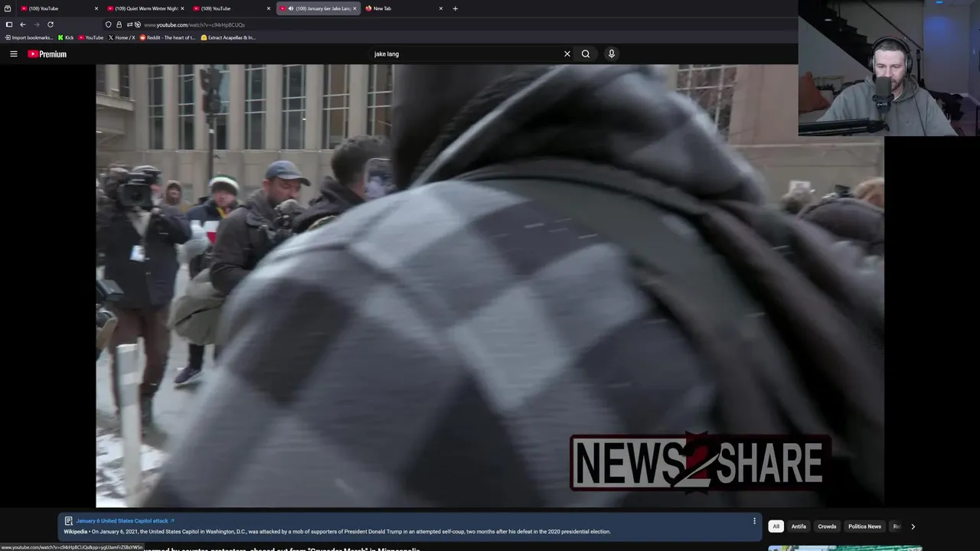Open info panel three-dot options
This screenshot has height=551, width=980.
coord(754,521)
